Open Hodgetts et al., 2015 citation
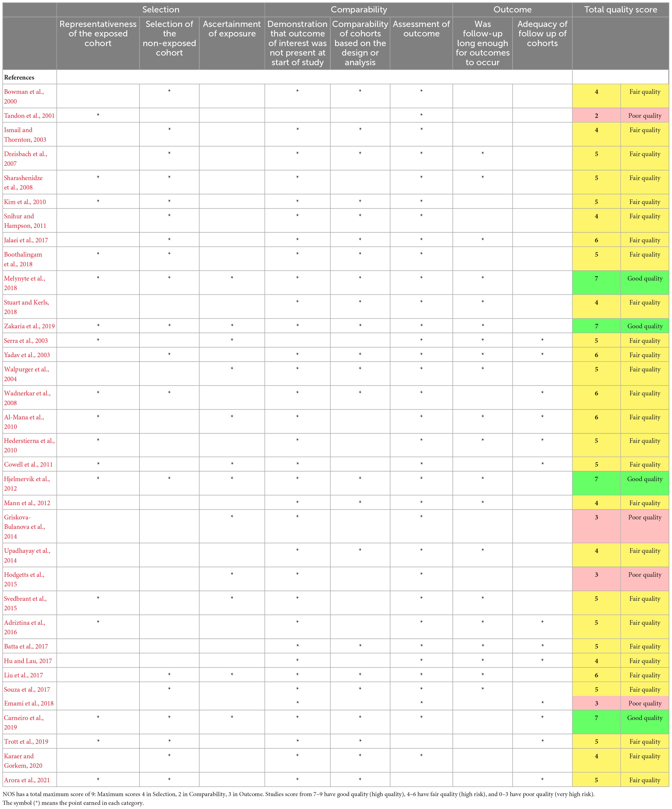672x809 pixels. point(24,579)
